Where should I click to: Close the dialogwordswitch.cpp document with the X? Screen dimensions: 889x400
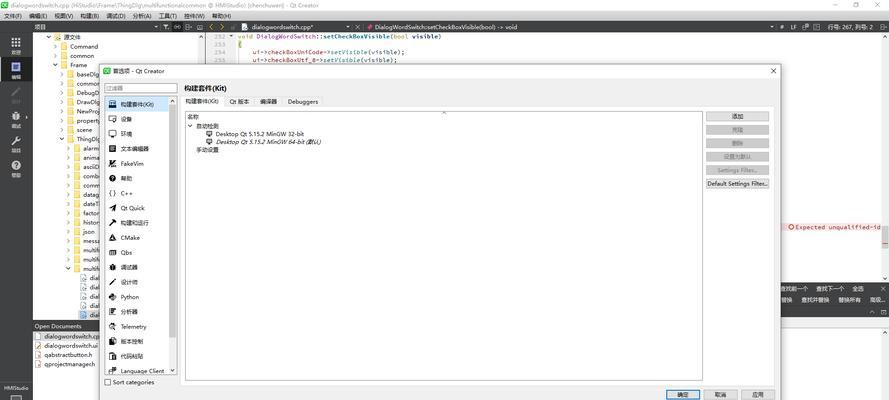[x=357, y=27]
